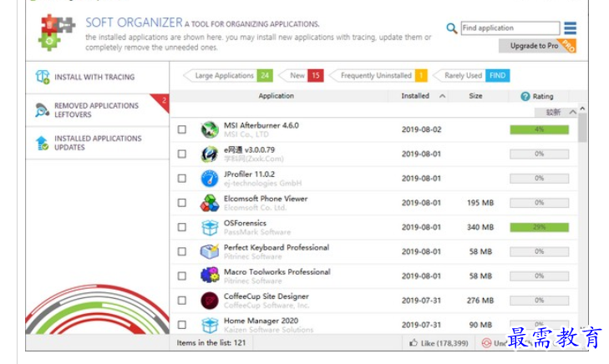This screenshot has height=364, width=609.
Task: Click the 340 MB size cell
Action: pos(480,227)
